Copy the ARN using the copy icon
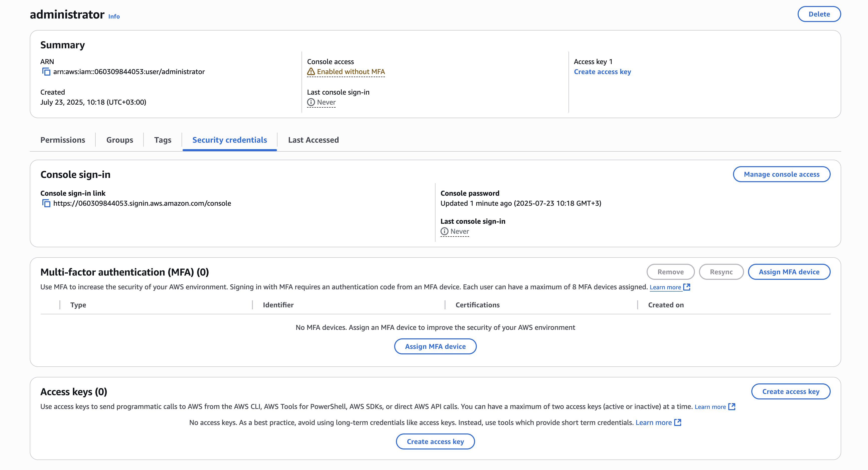Image resolution: width=868 pixels, height=470 pixels. [46, 72]
